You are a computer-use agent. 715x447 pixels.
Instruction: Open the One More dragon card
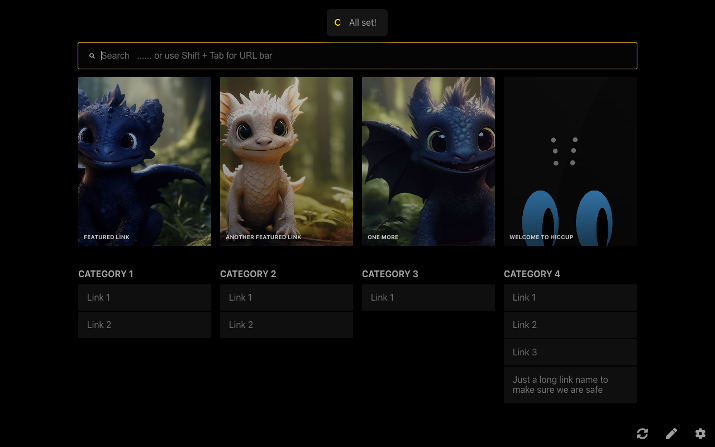428,161
